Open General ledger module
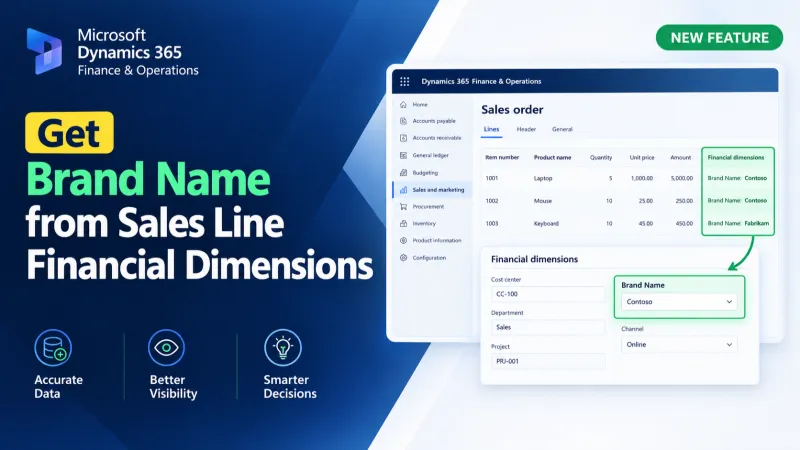This screenshot has width=800, height=450. pyautogui.click(x=430, y=155)
